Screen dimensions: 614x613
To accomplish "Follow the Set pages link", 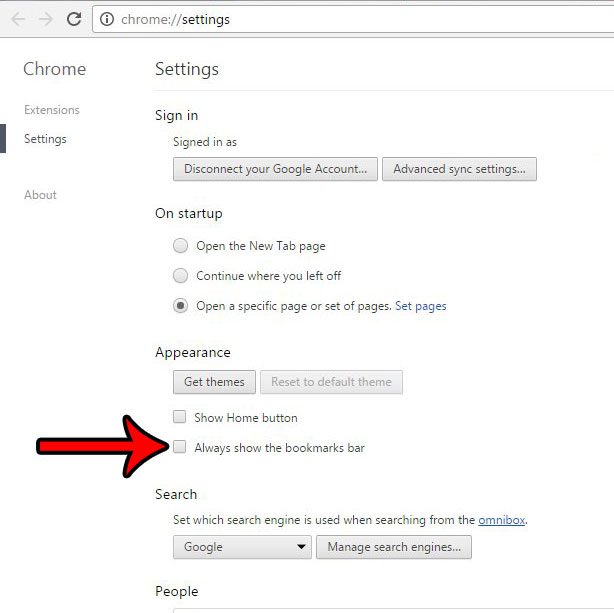I will coord(421,306).
